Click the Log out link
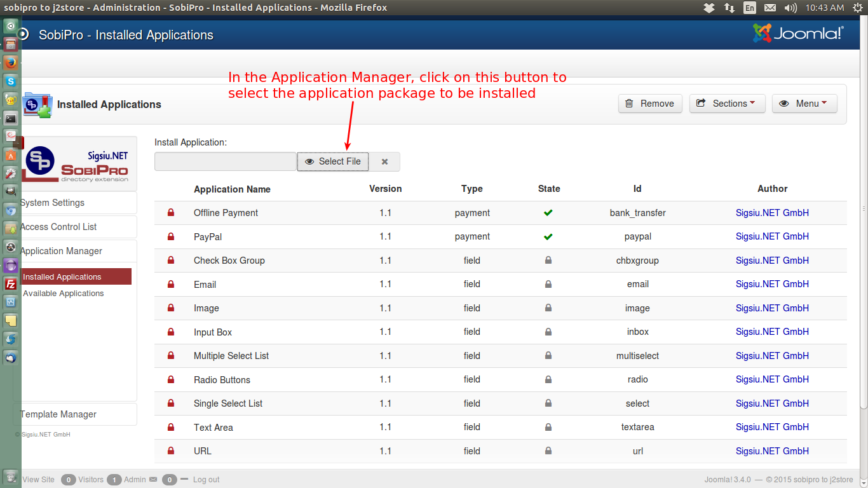Viewport: 868px width, 488px height. coord(207,480)
